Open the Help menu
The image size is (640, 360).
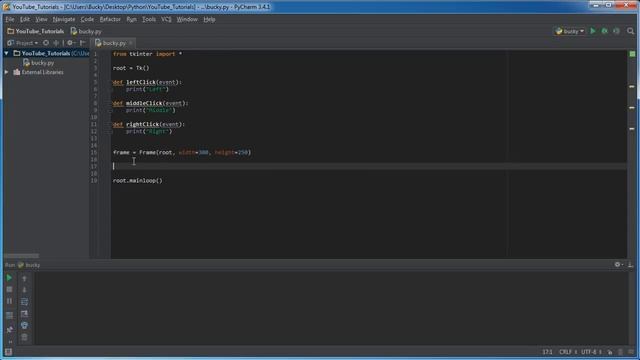[x=209, y=19]
